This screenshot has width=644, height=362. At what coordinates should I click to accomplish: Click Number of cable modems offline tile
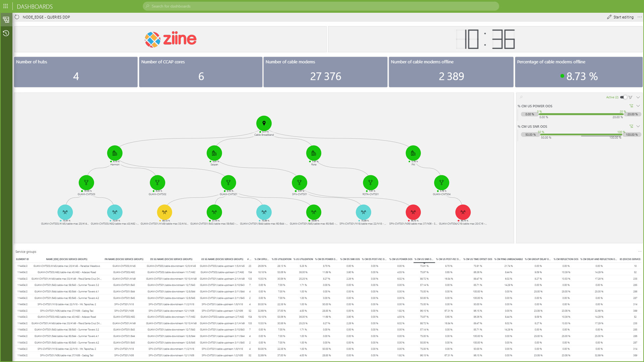tap(451, 72)
